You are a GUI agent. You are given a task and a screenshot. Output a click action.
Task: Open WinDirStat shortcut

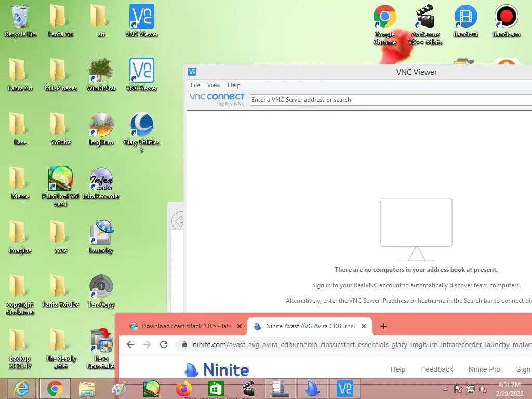coord(101,75)
